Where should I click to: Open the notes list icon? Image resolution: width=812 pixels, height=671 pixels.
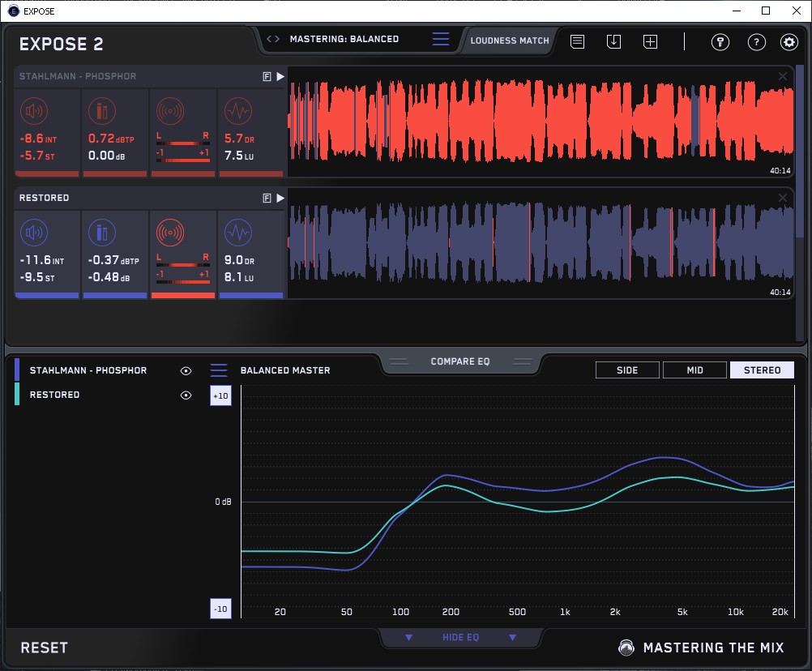[x=577, y=41]
